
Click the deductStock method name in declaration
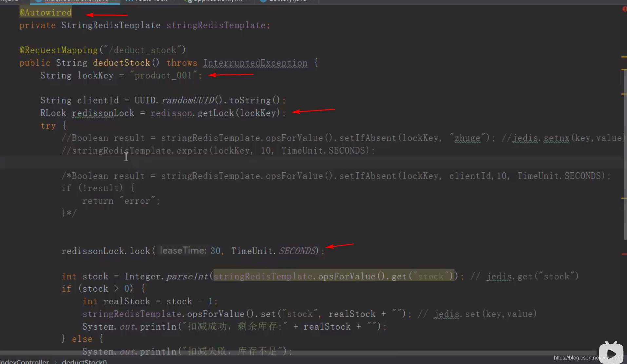coord(122,63)
